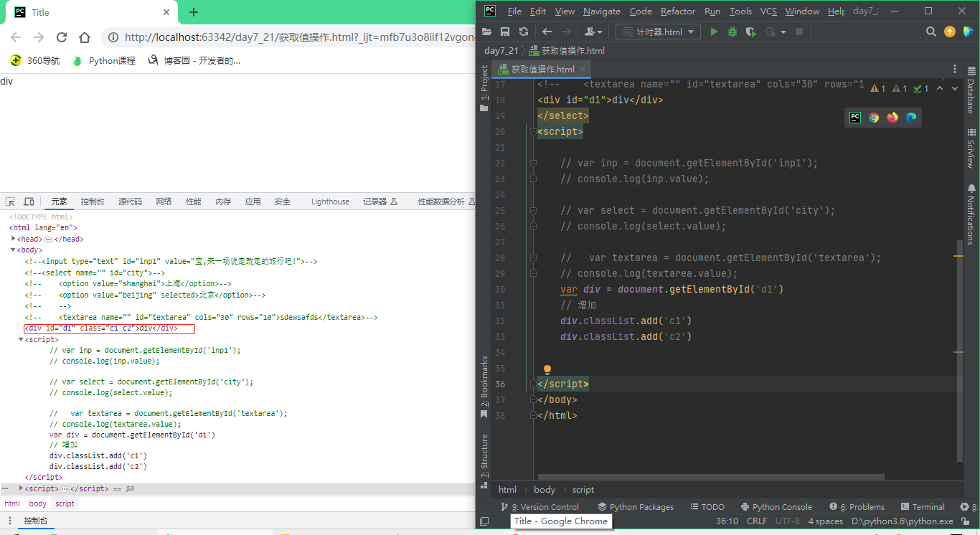Synchronize files with the reload icon in PyCharm

coord(524,32)
